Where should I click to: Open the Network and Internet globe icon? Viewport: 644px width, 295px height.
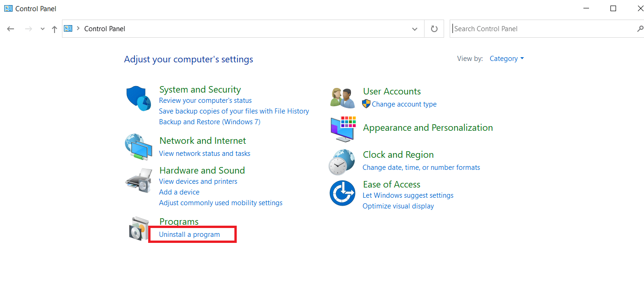coord(138,147)
